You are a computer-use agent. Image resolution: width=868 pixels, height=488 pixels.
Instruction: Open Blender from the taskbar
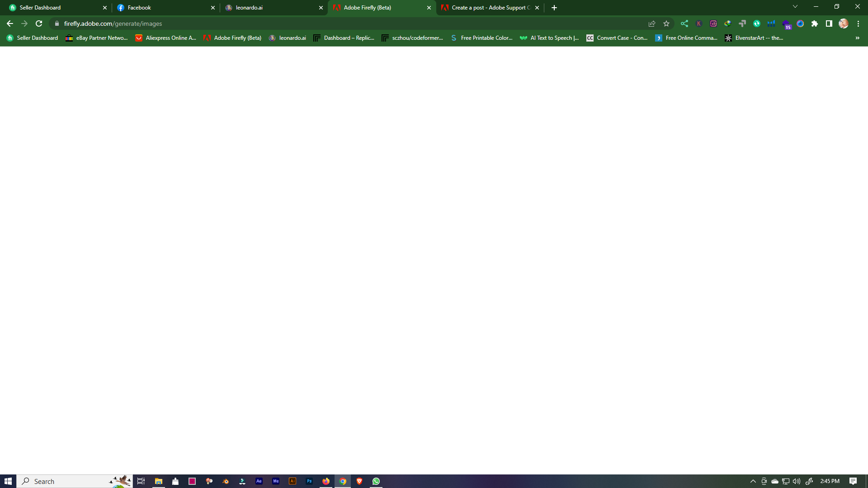click(x=225, y=481)
